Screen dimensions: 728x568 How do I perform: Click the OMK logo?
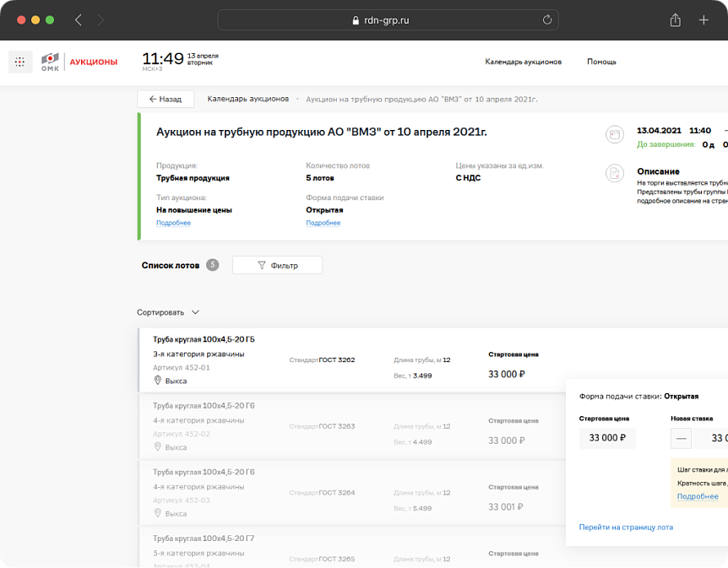click(x=50, y=62)
